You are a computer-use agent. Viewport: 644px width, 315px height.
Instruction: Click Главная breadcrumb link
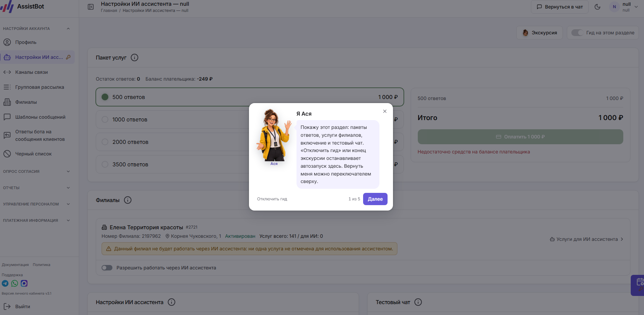click(109, 11)
